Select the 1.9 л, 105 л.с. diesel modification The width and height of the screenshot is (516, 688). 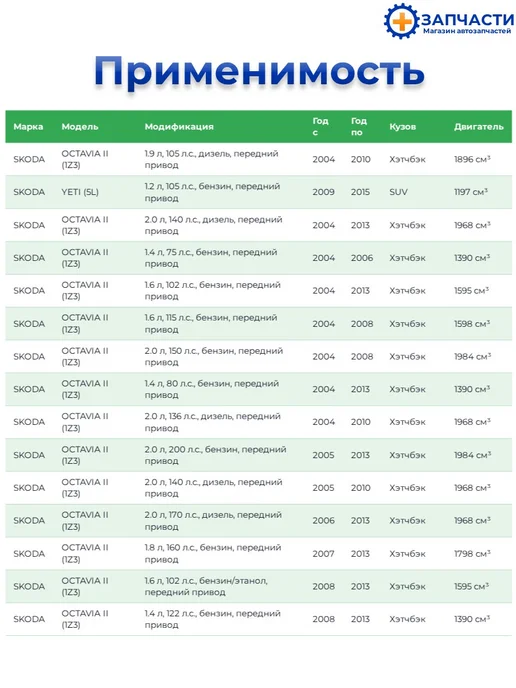point(211,159)
